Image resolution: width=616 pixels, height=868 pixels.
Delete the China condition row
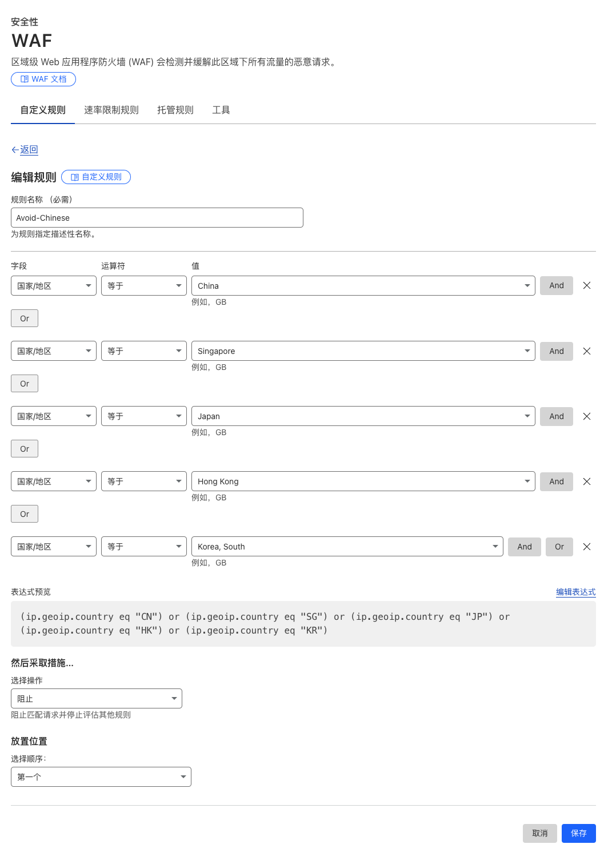pos(586,285)
